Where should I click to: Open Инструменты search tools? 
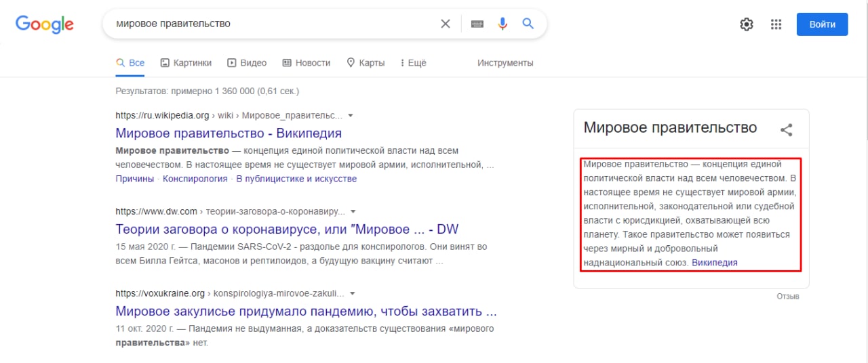point(505,63)
